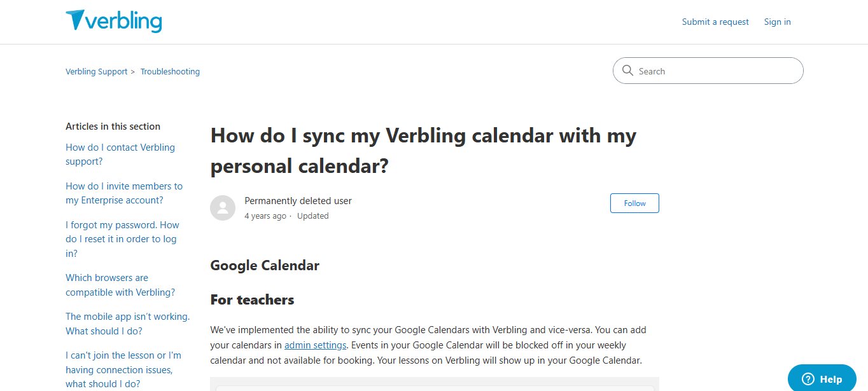Open the mobile app not working article

127,323
